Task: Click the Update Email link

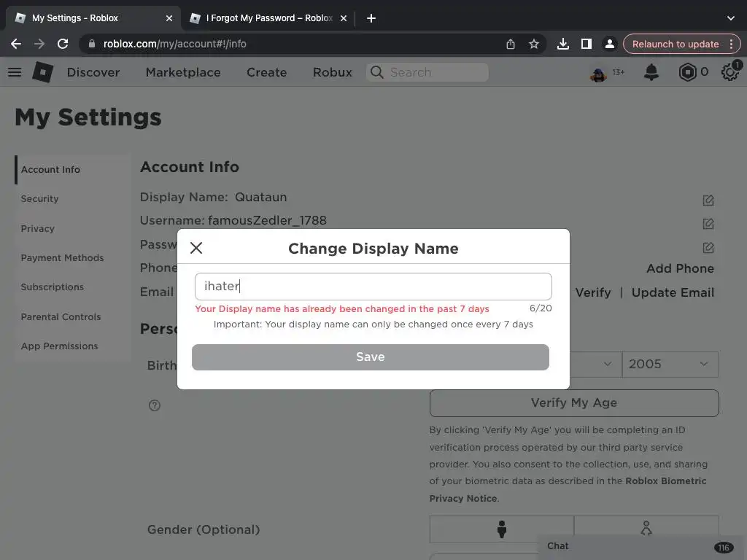Action: tap(673, 292)
